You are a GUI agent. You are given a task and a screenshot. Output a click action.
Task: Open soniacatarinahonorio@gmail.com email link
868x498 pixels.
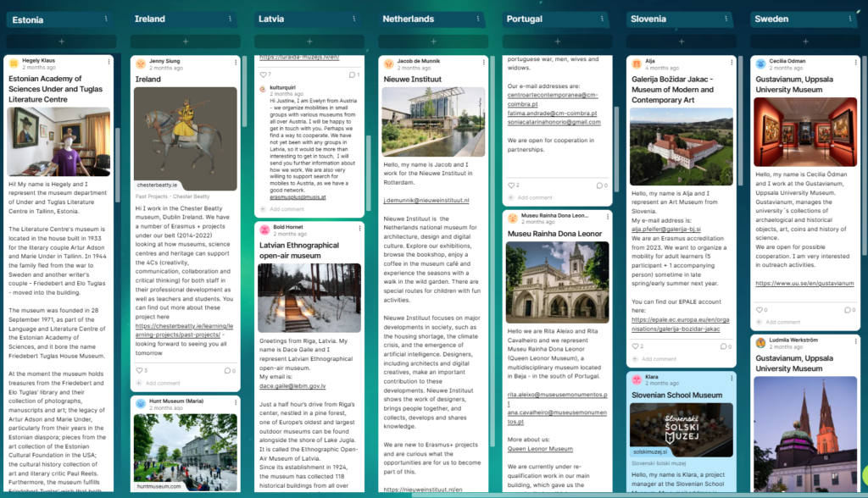pos(554,122)
